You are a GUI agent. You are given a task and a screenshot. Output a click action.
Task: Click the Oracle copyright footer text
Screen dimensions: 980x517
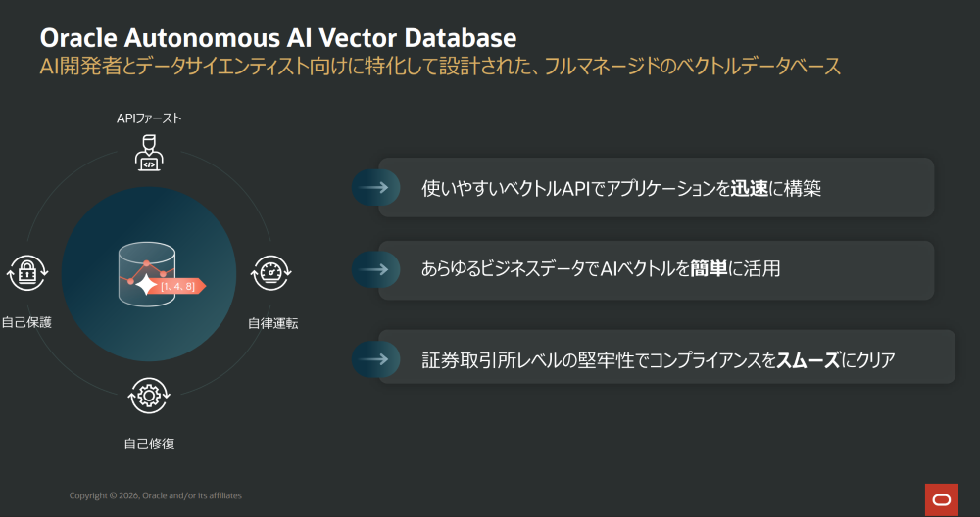click(x=155, y=495)
